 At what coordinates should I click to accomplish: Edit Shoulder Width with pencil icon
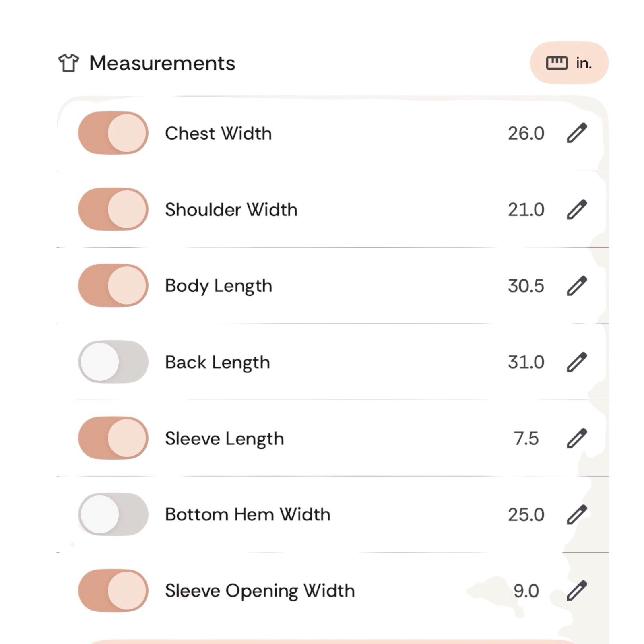pyautogui.click(x=577, y=209)
